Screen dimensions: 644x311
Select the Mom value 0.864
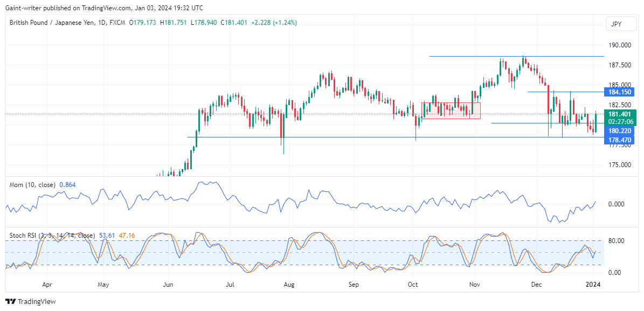point(68,184)
